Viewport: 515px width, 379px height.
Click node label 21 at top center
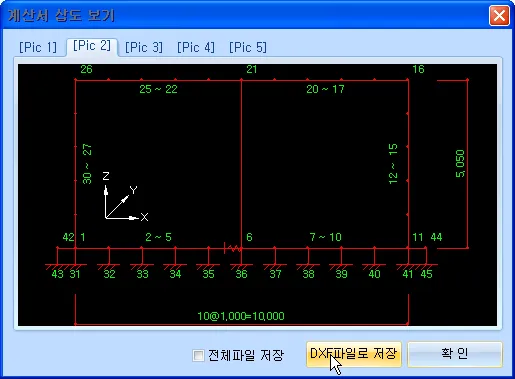tap(252, 69)
